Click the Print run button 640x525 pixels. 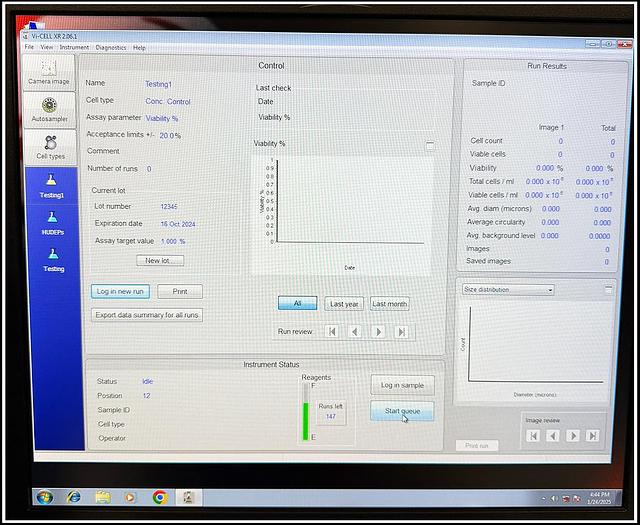coord(477,445)
